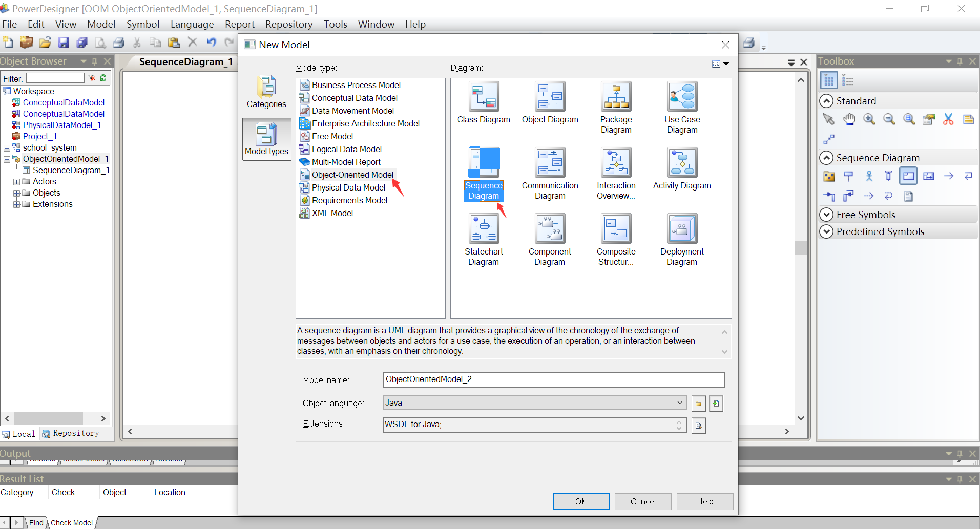Select the Zoom In tool in Toolbox
Screen dimensions: 980x529
869,119
